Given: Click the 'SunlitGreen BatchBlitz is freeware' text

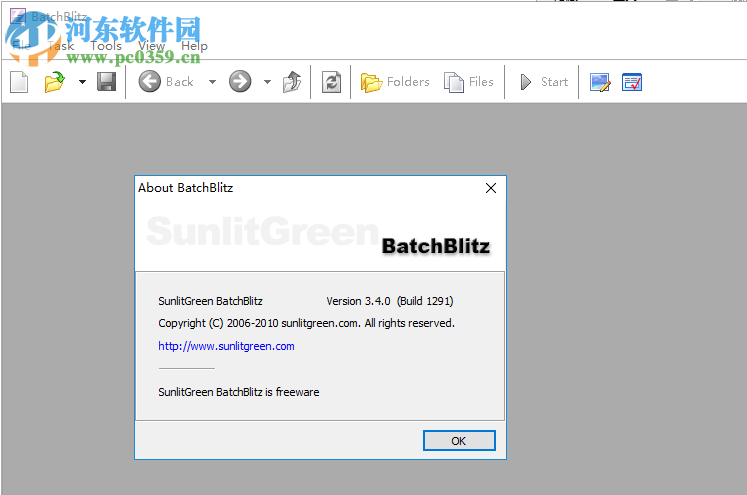Looking at the screenshot, I should tap(239, 392).
